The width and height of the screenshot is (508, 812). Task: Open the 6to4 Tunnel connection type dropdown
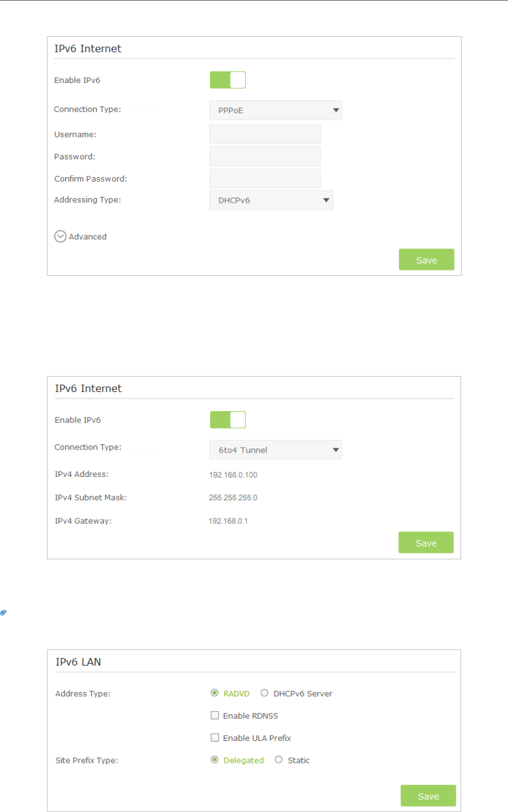click(276, 450)
